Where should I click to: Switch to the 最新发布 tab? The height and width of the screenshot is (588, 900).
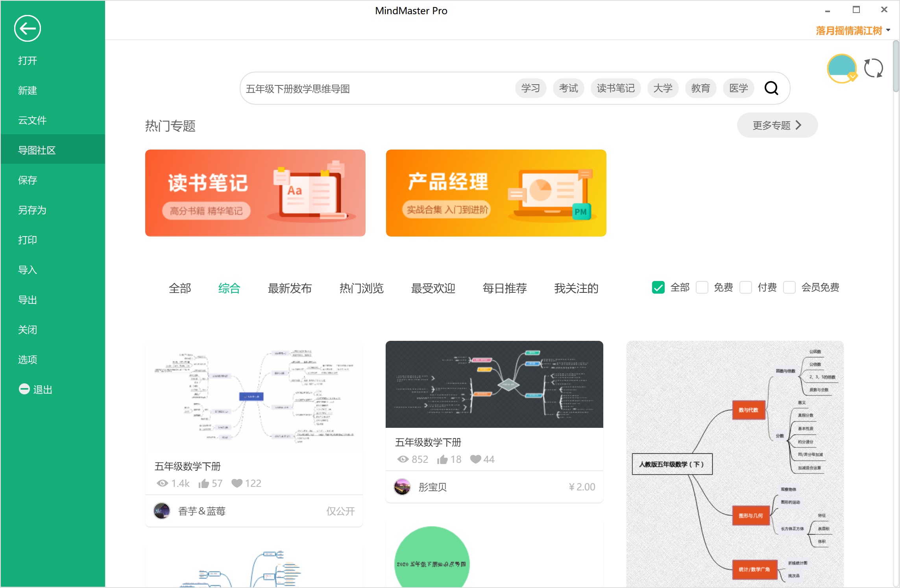pyautogui.click(x=290, y=288)
